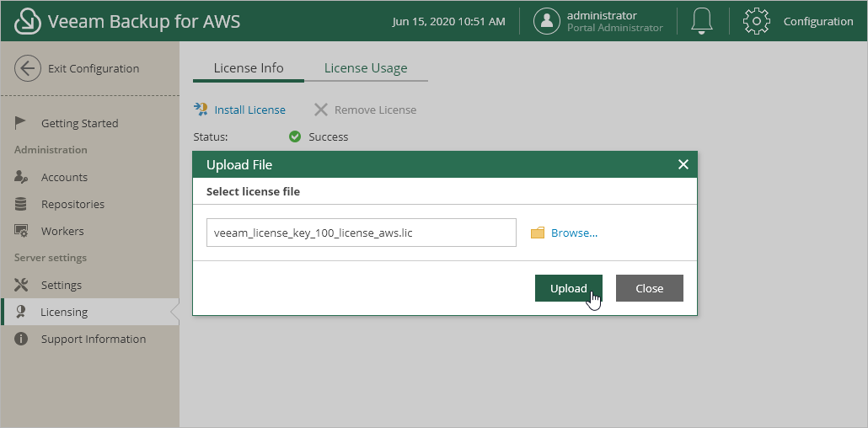Screen dimensions: 868x428
Task: Switch to the License Info tab
Action: tap(249, 68)
